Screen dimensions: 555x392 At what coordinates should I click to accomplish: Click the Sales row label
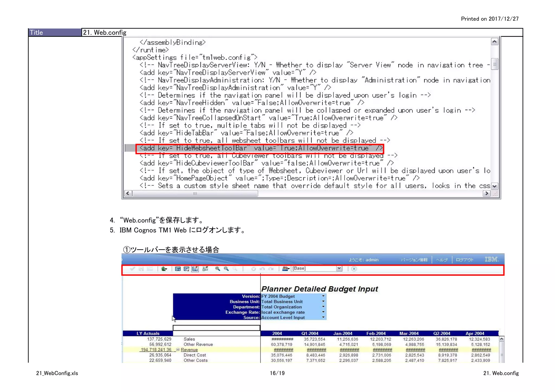(x=189, y=339)
